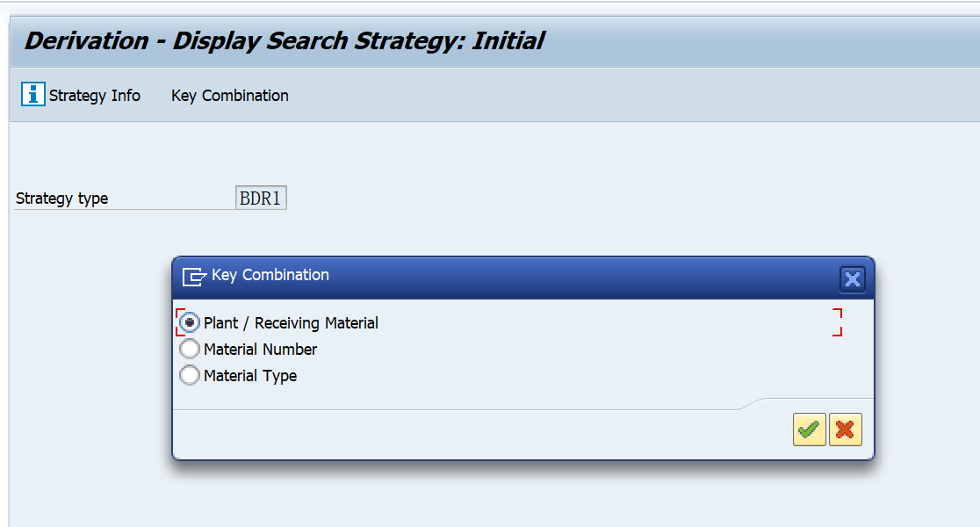Click the green checkmark to confirm selection
This screenshot has width=980, height=527.
click(809, 429)
